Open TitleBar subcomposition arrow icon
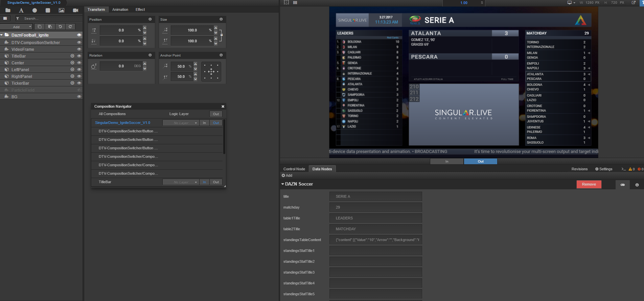 click(x=72, y=56)
